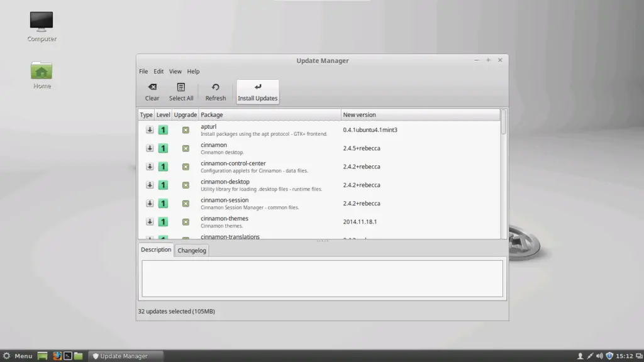
Task: Click cinnamon-themes type icon
Action: 150,222
